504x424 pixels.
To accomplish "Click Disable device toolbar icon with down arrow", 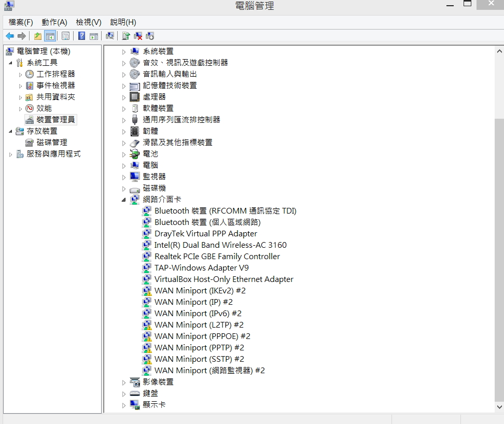I will click(x=150, y=36).
